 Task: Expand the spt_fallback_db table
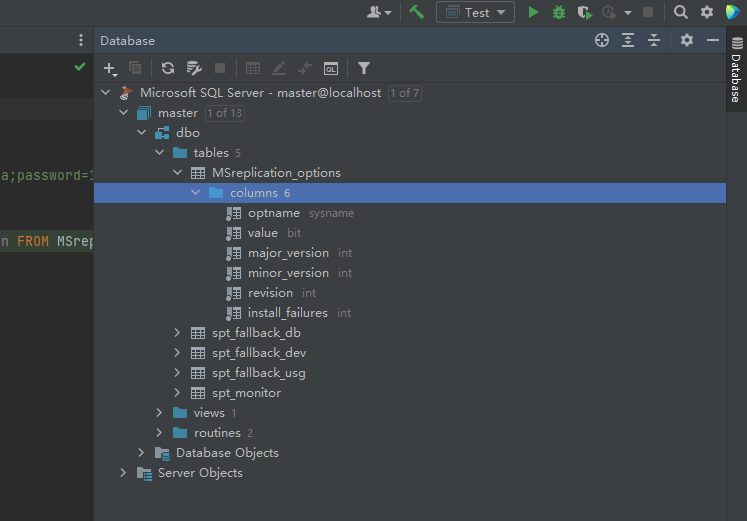tap(177, 333)
